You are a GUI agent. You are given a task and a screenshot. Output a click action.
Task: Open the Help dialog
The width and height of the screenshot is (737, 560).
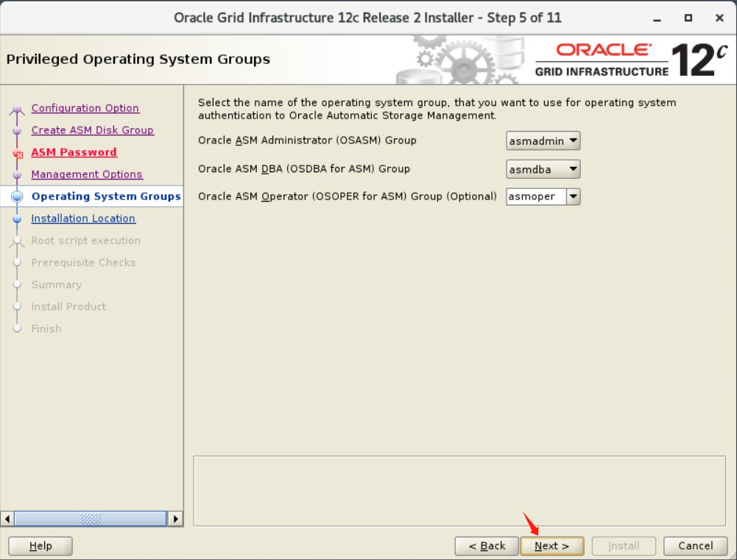pyautogui.click(x=40, y=546)
